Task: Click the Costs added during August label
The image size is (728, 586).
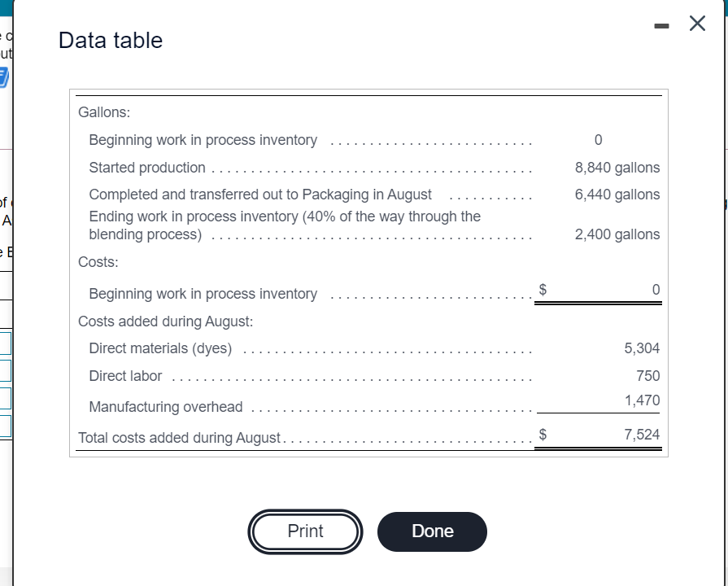Action: [x=165, y=321]
